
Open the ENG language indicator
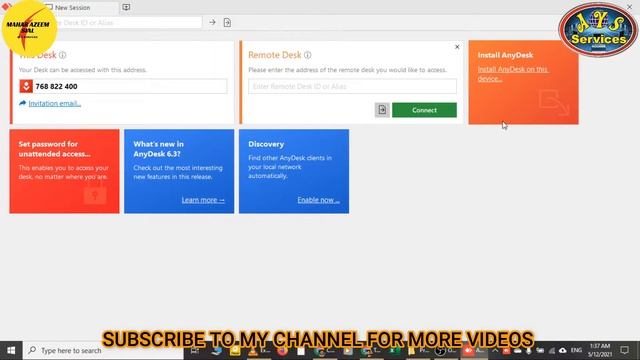click(x=576, y=350)
